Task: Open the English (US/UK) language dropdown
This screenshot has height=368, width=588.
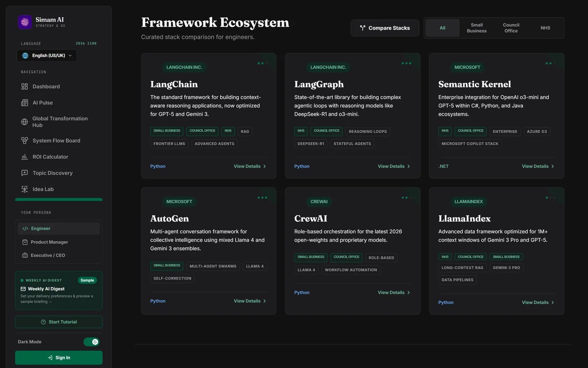Action: tap(47, 56)
